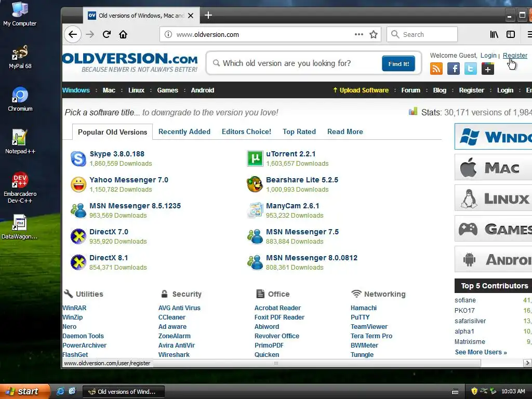
Task: Open the Facebook icon on OldVersion header
Action: [x=453, y=69]
